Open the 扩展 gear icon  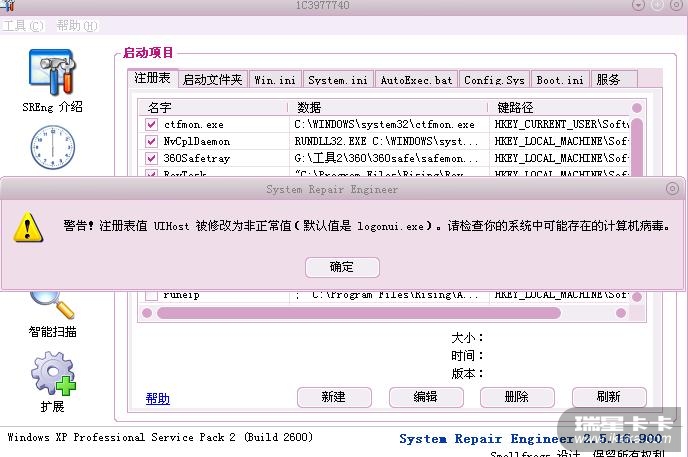coord(53,373)
